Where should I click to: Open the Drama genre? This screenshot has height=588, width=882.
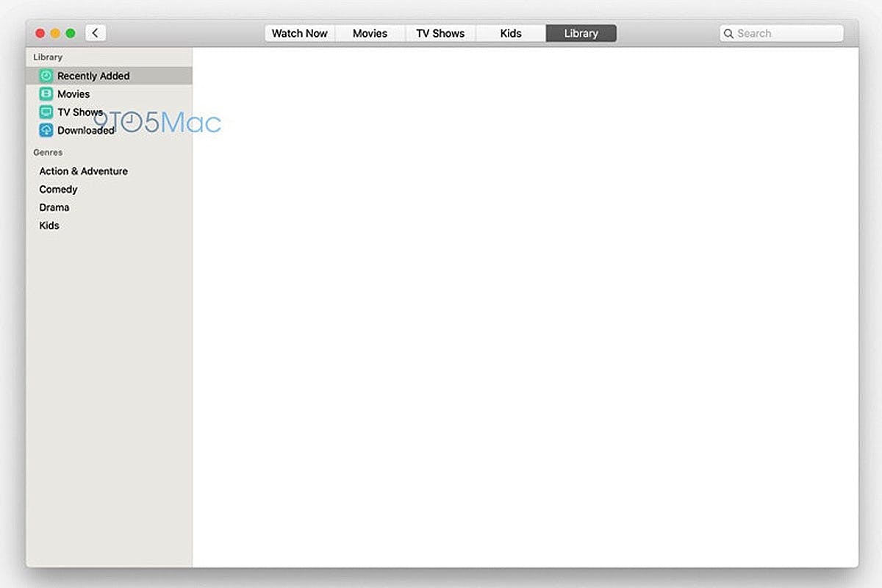(54, 207)
